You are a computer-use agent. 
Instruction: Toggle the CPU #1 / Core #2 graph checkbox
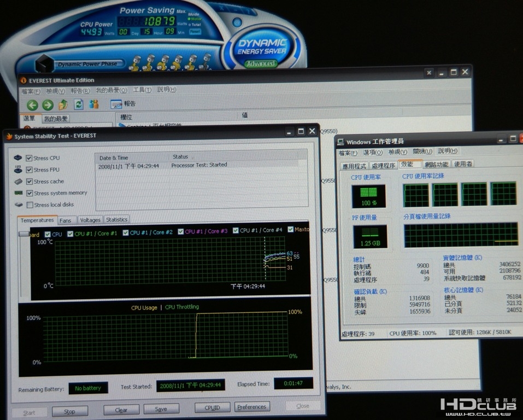pos(125,232)
